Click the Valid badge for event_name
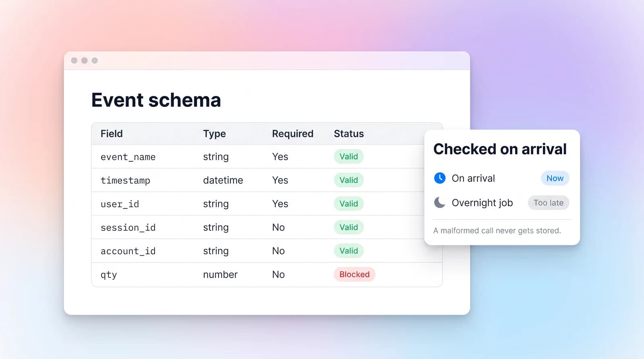 pyautogui.click(x=349, y=156)
